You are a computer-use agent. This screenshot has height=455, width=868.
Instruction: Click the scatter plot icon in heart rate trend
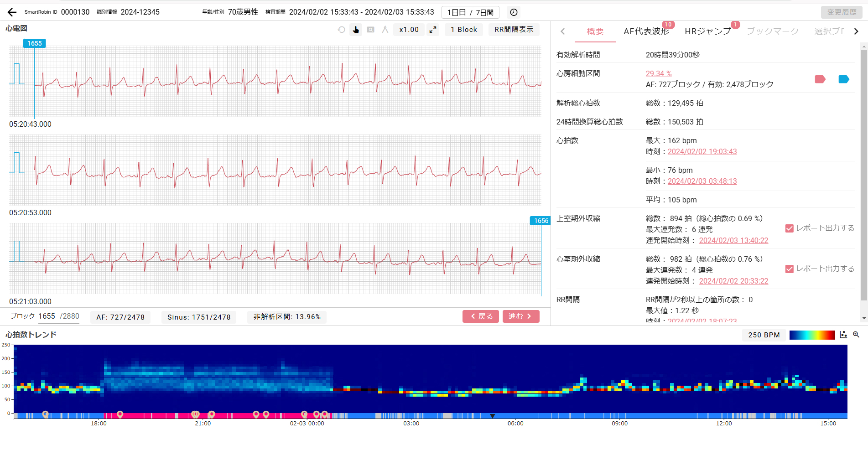tap(843, 335)
